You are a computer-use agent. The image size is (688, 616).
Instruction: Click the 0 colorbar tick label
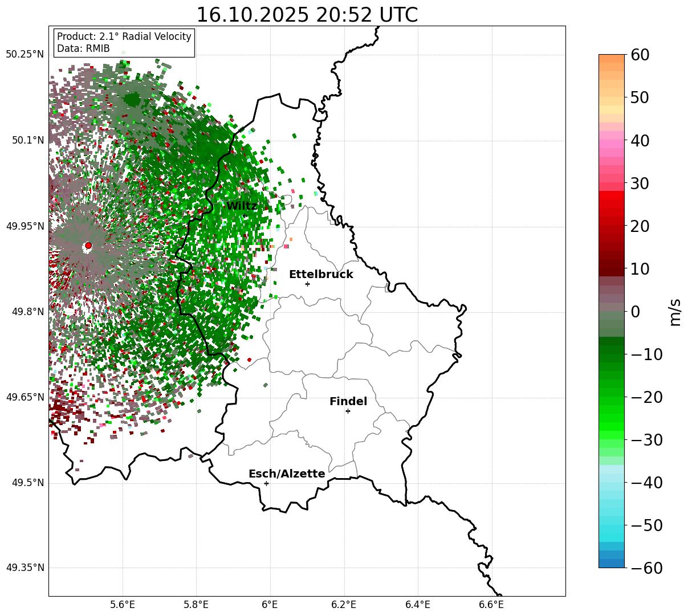[635, 312]
